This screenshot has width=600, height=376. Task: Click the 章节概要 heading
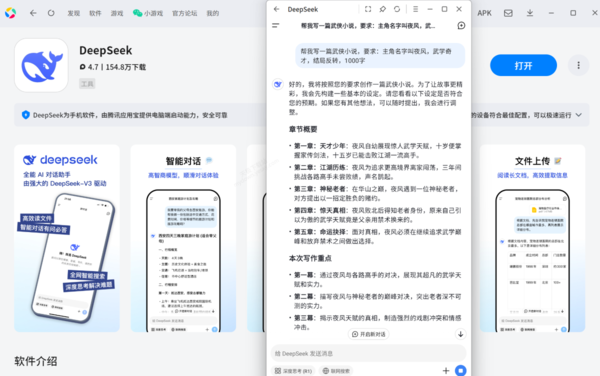[303, 129]
